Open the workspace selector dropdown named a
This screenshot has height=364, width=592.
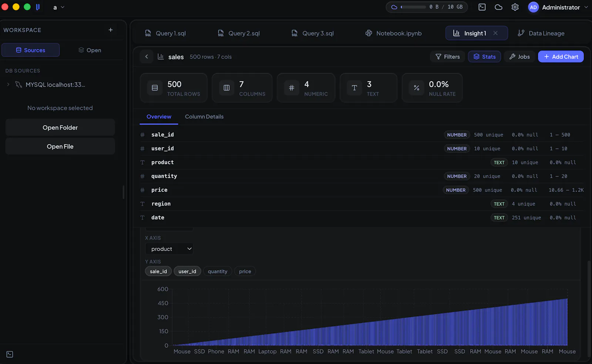pos(59,7)
